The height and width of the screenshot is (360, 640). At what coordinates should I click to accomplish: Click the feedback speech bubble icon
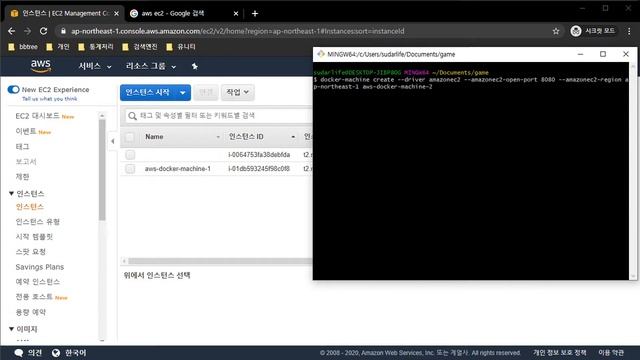coord(19,353)
